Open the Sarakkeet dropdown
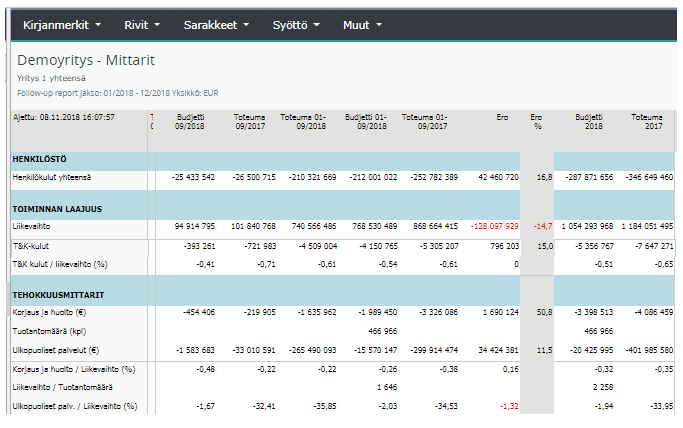The width and height of the screenshot is (683, 428). 215,24
